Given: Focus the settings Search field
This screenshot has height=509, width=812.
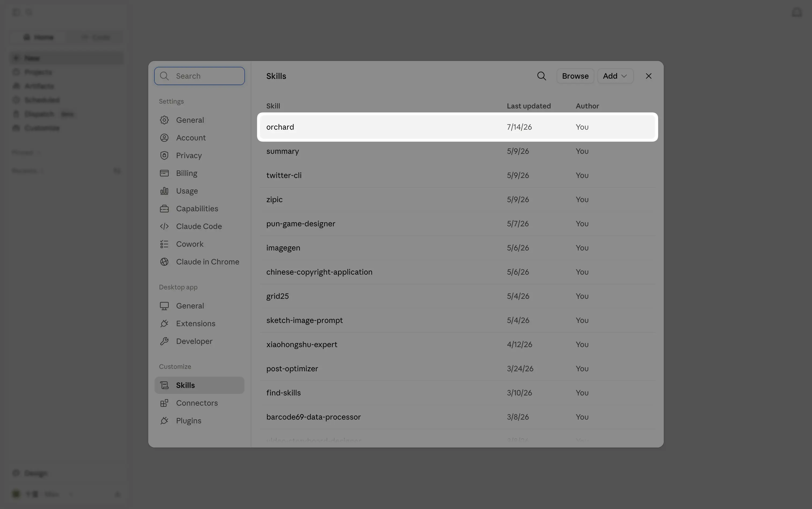Looking at the screenshot, I should [x=199, y=76].
